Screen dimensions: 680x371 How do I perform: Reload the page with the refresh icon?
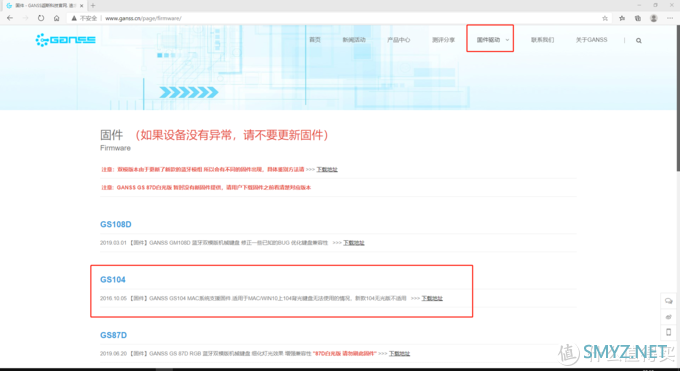(41, 18)
